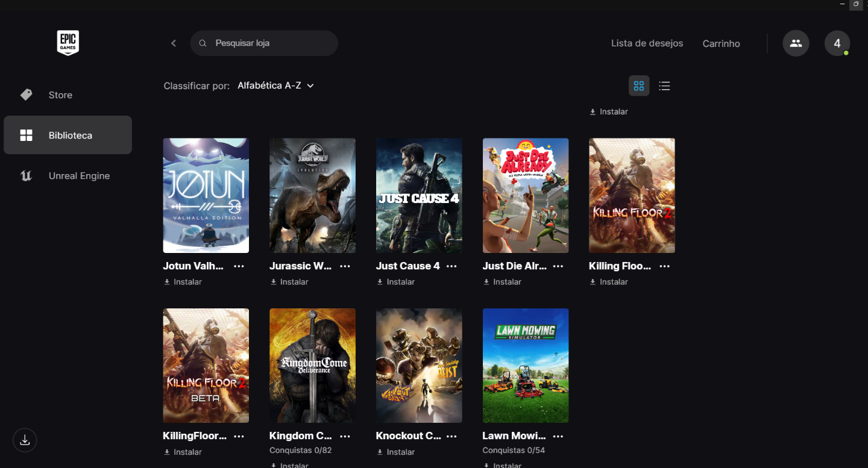Click Instalar under KillingFloor2 Beta
This screenshot has width=868, height=468.
[183, 452]
